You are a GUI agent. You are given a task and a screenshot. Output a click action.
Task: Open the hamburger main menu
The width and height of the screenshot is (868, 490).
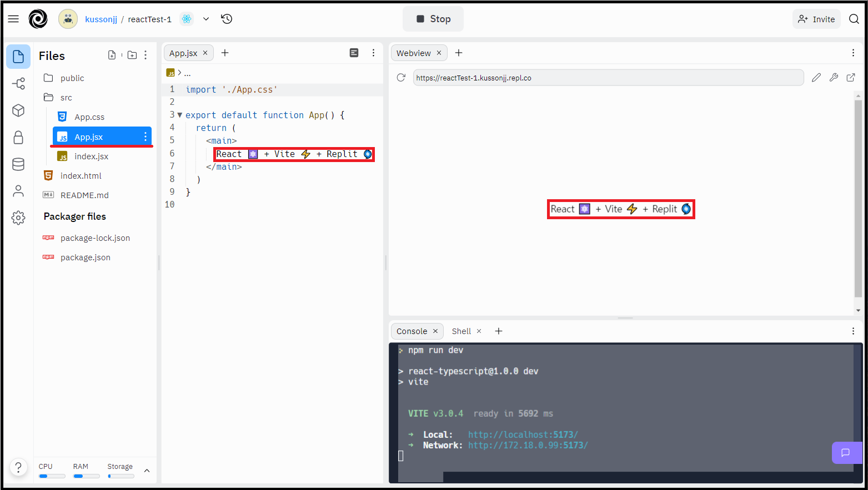tap(13, 19)
